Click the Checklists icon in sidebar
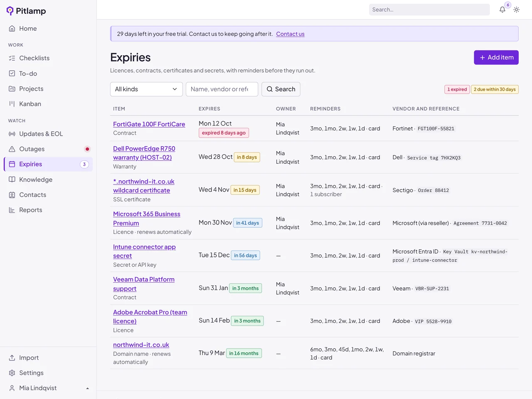532x399 pixels. point(12,58)
